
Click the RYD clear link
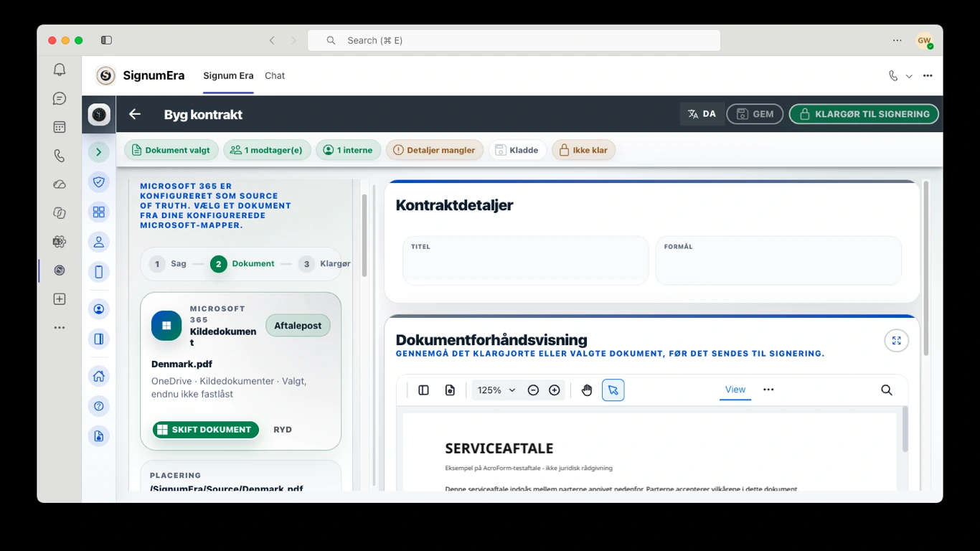283,430
